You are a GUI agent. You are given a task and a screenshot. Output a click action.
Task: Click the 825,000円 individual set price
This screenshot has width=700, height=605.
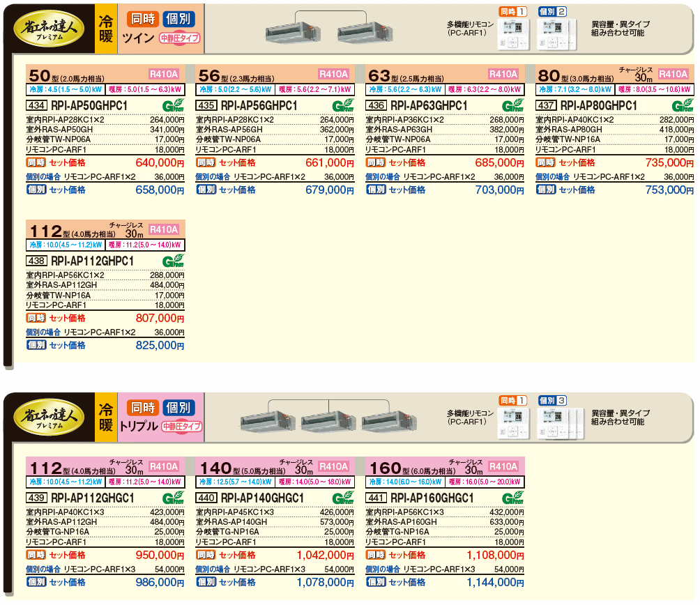pos(160,345)
